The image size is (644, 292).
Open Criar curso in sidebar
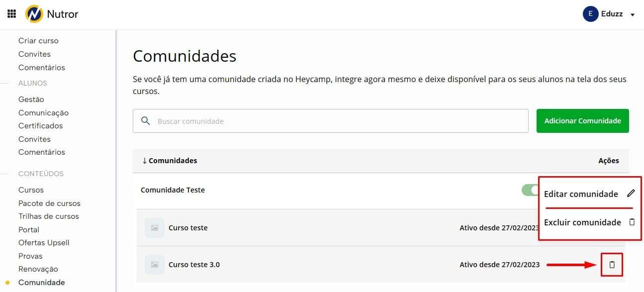38,41
